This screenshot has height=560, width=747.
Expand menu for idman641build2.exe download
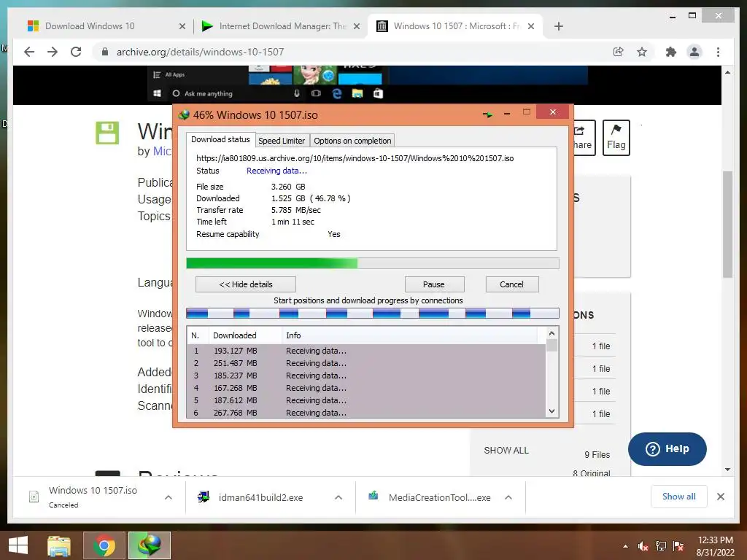pyautogui.click(x=338, y=497)
